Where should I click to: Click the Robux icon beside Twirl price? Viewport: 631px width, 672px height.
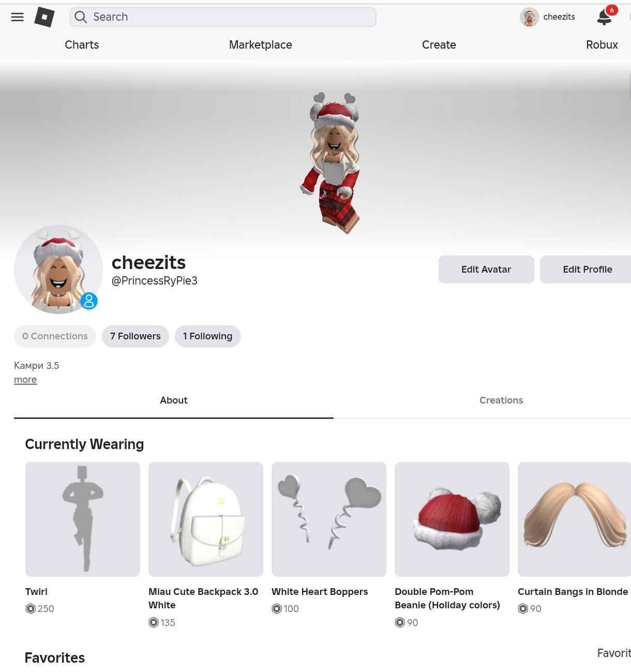tap(31, 608)
